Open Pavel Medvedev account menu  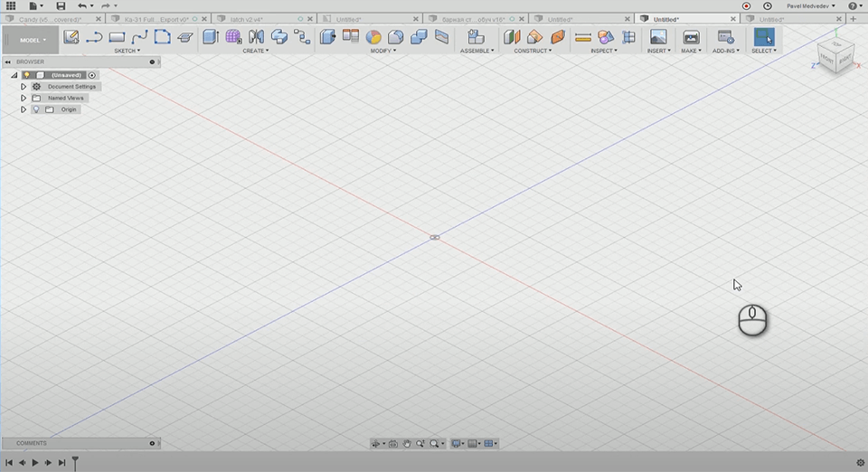pos(811,6)
